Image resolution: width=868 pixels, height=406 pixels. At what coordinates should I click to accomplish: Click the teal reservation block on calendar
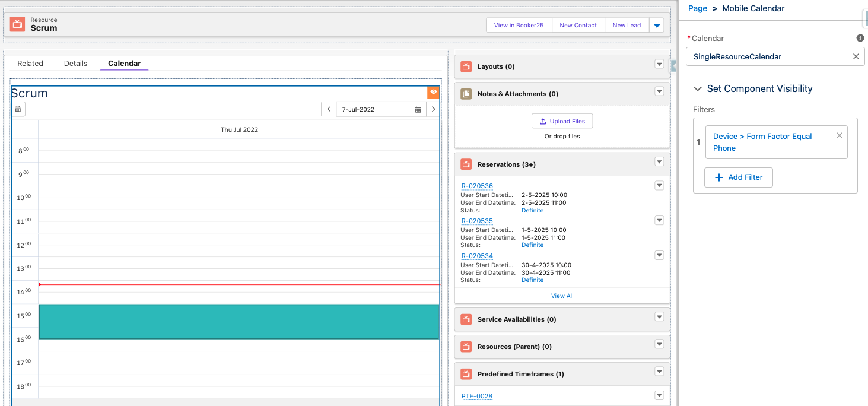[x=239, y=322]
